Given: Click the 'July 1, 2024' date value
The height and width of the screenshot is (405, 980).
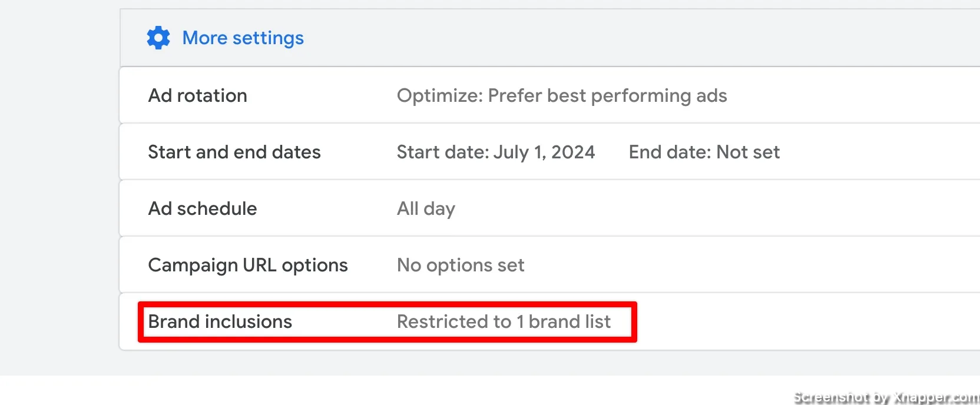Looking at the screenshot, I should pos(544,152).
